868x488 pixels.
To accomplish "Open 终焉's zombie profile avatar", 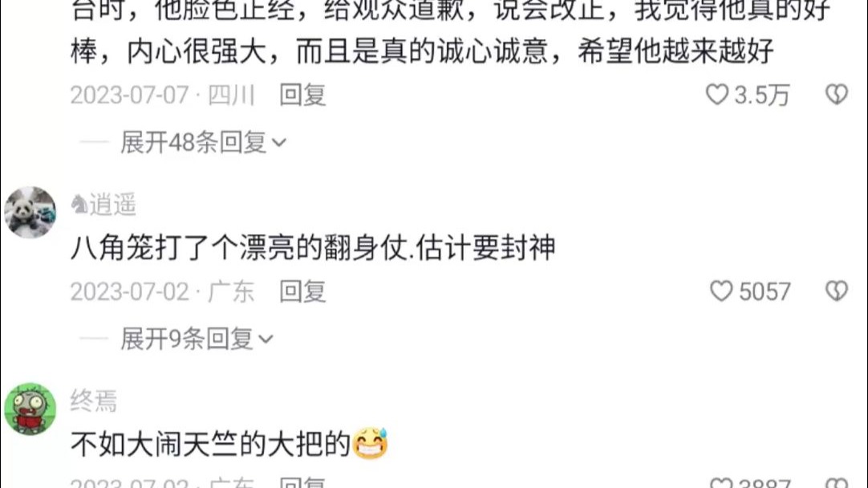I will click(x=30, y=409).
